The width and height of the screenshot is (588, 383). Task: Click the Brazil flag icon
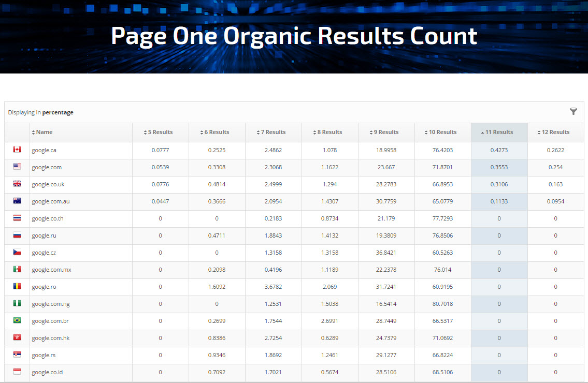click(x=17, y=320)
